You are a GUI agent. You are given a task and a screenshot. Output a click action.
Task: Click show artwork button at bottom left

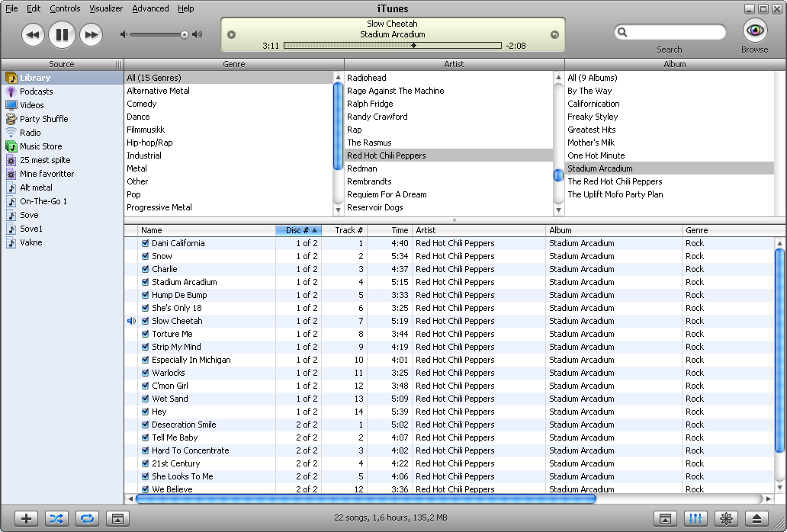click(x=117, y=518)
